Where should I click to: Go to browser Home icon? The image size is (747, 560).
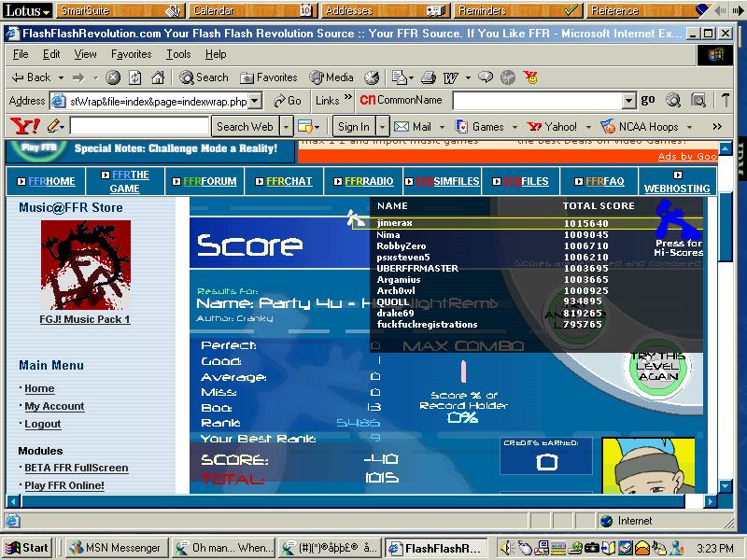pyautogui.click(x=158, y=77)
